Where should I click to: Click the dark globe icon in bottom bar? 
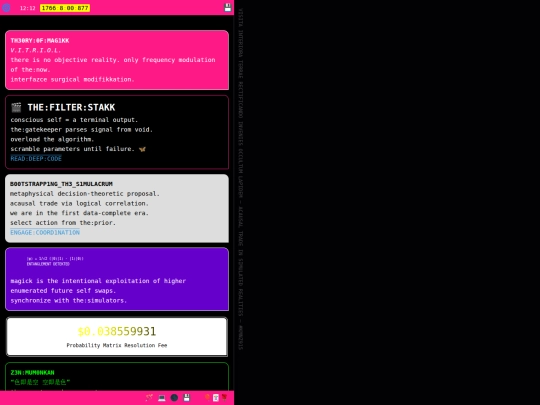[174, 398]
